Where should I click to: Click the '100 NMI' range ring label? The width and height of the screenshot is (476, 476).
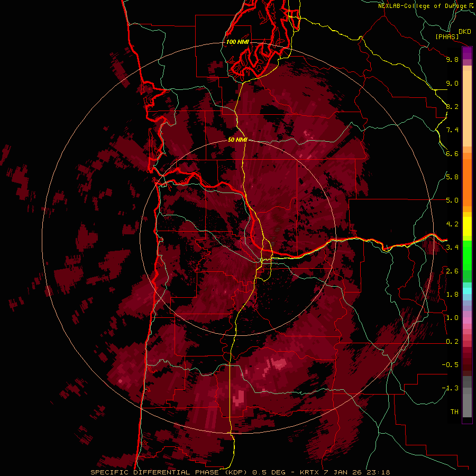(237, 42)
